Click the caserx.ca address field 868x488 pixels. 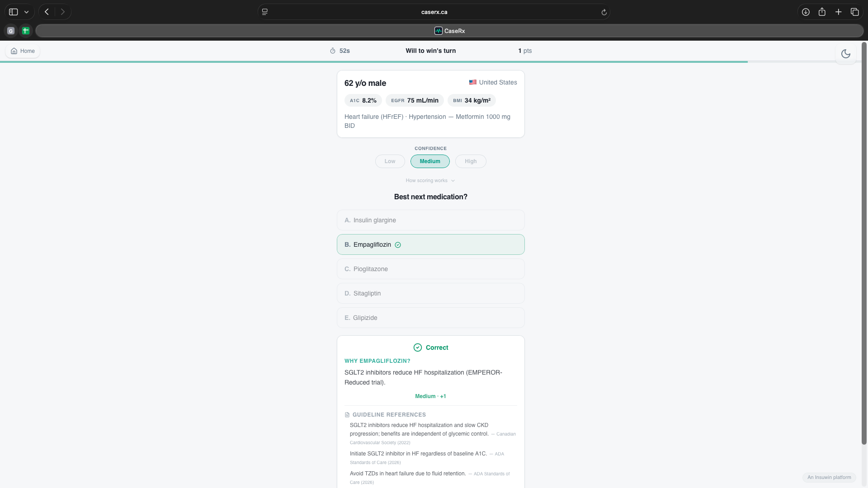pos(434,12)
